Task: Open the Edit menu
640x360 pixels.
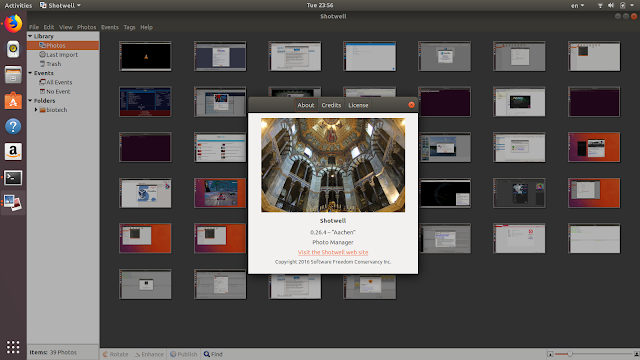Action: coord(49,27)
